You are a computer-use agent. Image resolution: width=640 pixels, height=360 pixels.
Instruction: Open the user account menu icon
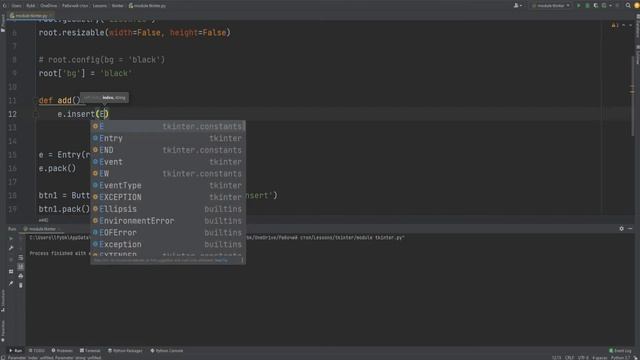coord(517,6)
